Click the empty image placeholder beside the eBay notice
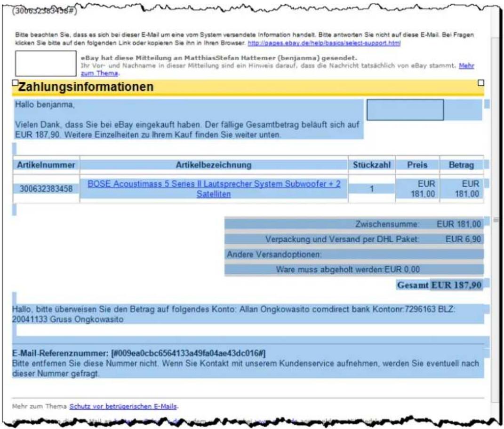504x429 pixels. [x=46, y=64]
